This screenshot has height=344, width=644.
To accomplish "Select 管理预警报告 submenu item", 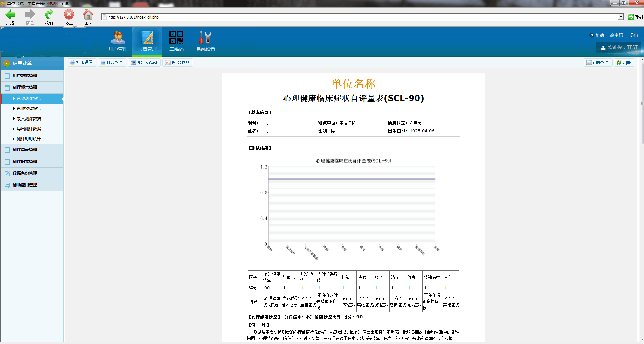I will coord(29,109).
